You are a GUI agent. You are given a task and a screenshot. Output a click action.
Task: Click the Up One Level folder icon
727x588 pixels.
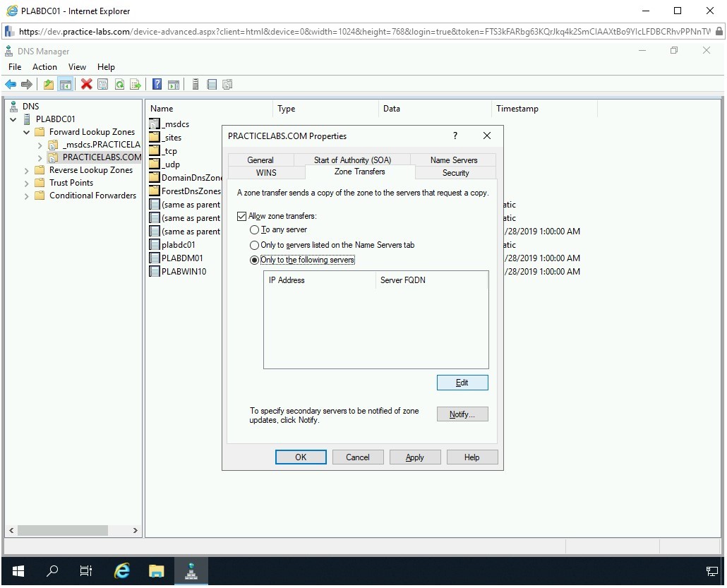(x=49, y=85)
